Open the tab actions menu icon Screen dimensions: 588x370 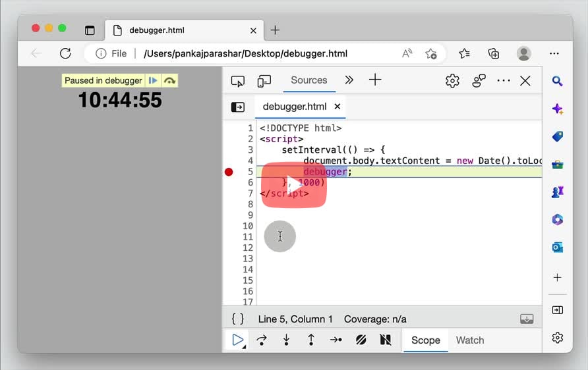click(90, 30)
